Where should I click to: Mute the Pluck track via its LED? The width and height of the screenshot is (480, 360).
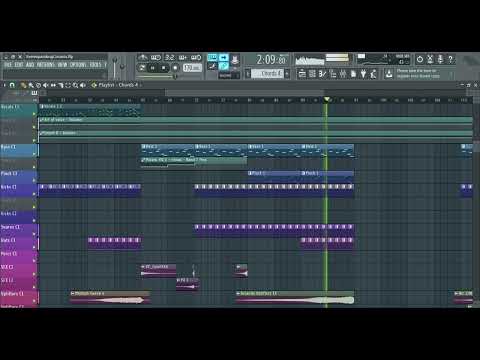click(x=34, y=181)
